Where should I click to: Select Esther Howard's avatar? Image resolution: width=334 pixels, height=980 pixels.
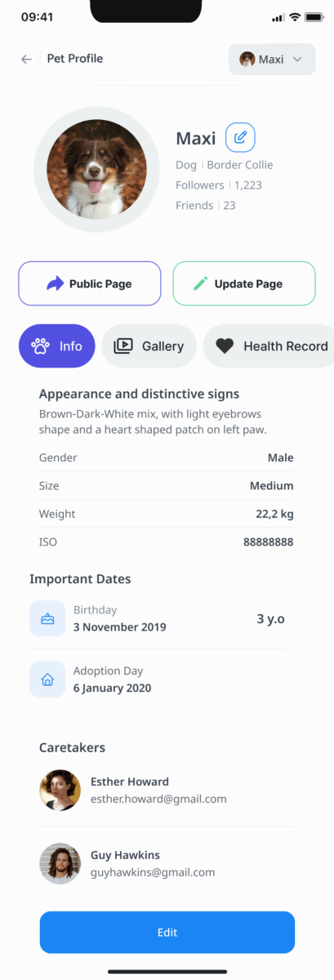point(60,790)
